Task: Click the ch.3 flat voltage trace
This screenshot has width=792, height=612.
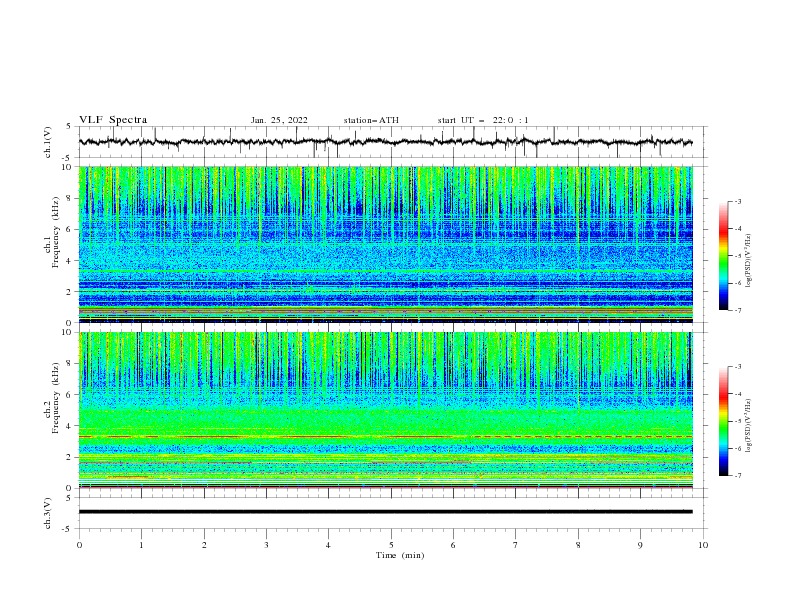Action: [385, 512]
